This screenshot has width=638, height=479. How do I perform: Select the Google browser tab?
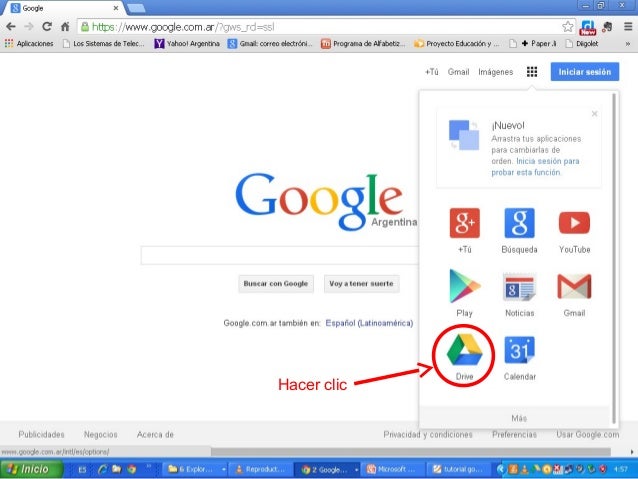tap(63, 8)
